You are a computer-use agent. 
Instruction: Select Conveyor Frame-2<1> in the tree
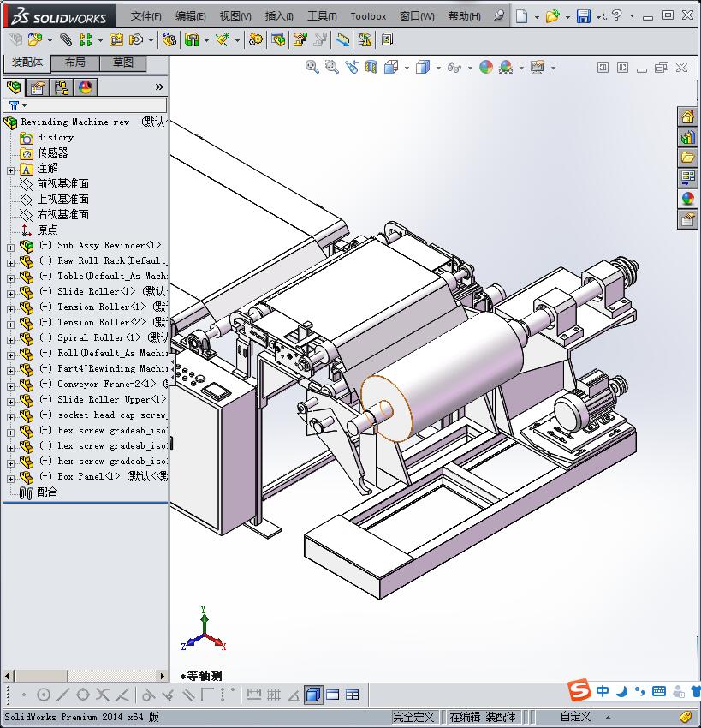pos(106,384)
